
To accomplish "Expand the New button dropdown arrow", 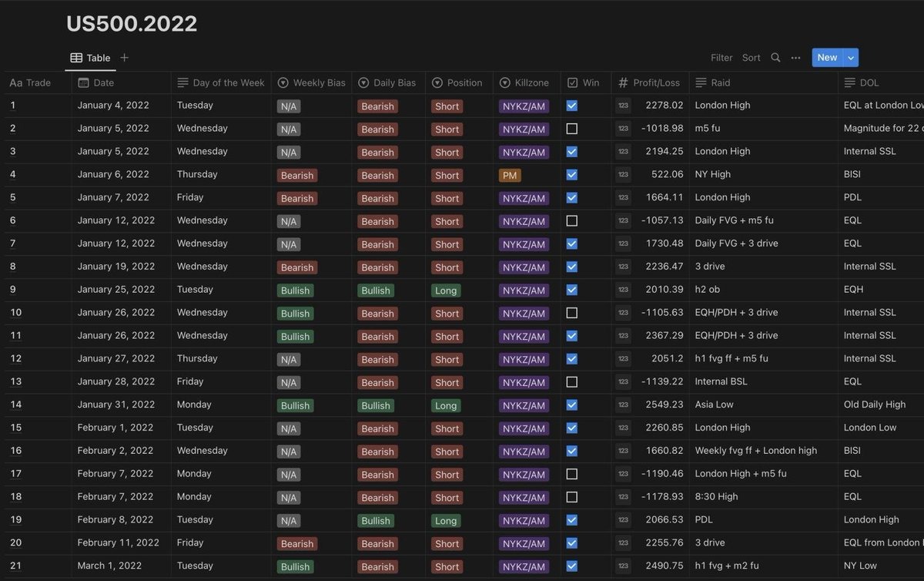I will tap(851, 58).
